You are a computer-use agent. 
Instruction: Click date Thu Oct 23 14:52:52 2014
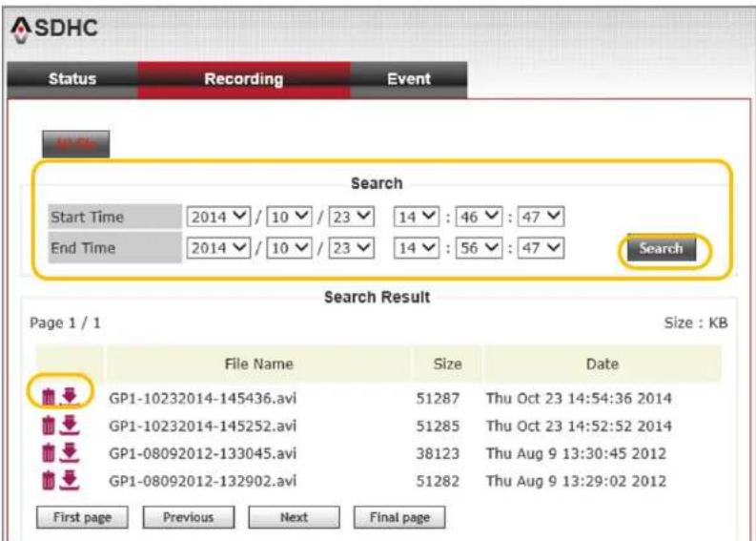tap(579, 427)
